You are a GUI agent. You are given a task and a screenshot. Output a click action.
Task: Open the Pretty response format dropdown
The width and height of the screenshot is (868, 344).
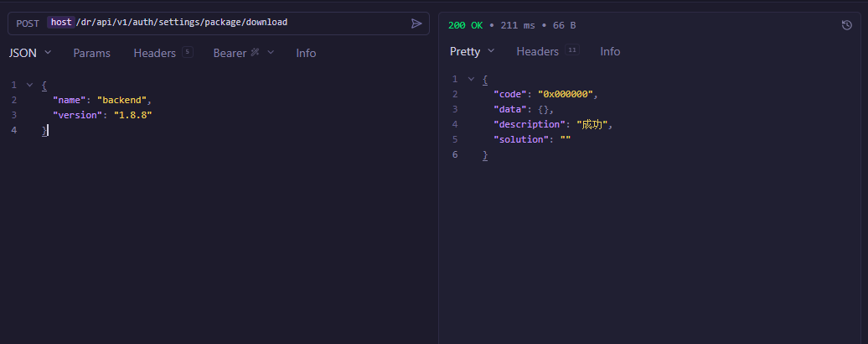click(472, 51)
